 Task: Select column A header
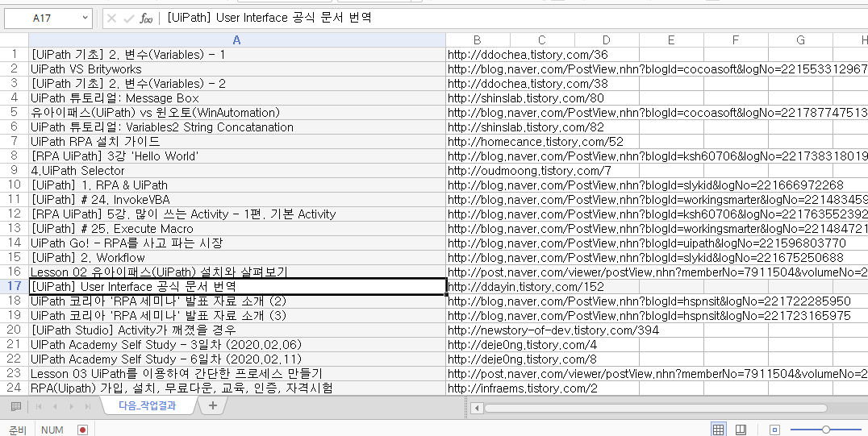(x=237, y=39)
